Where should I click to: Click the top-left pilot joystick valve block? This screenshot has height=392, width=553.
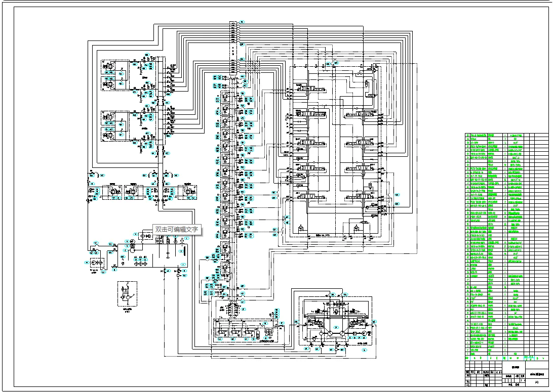click(x=115, y=75)
